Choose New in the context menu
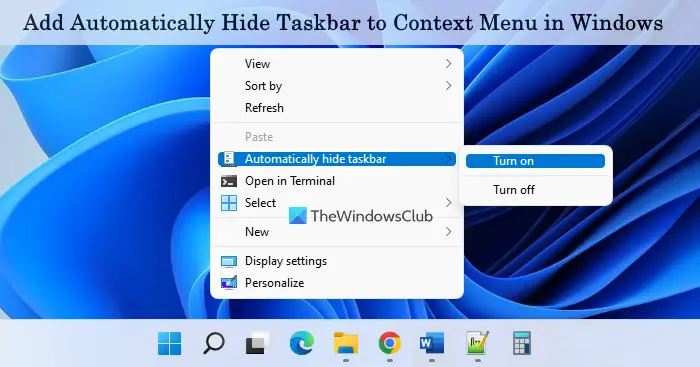This screenshot has width=700, height=367. [x=337, y=232]
